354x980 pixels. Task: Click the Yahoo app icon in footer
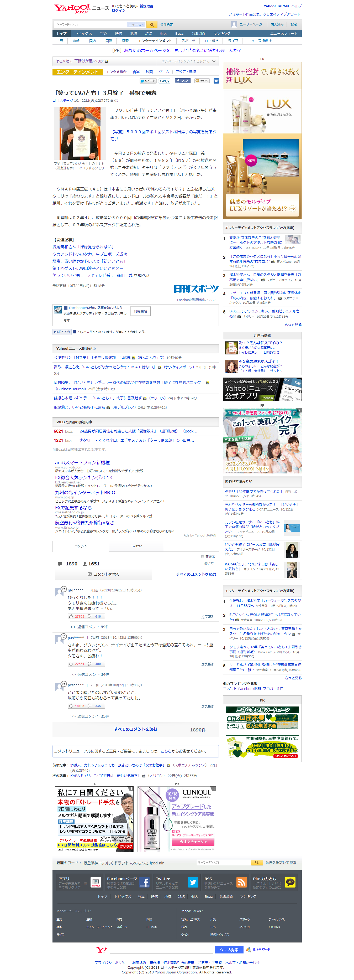pos(96,882)
